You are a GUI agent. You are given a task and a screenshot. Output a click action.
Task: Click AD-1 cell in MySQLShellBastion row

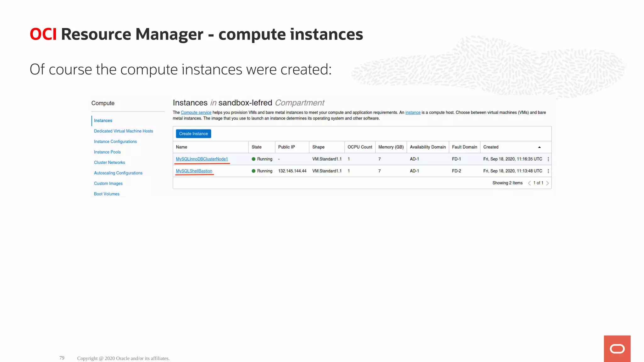tap(414, 171)
